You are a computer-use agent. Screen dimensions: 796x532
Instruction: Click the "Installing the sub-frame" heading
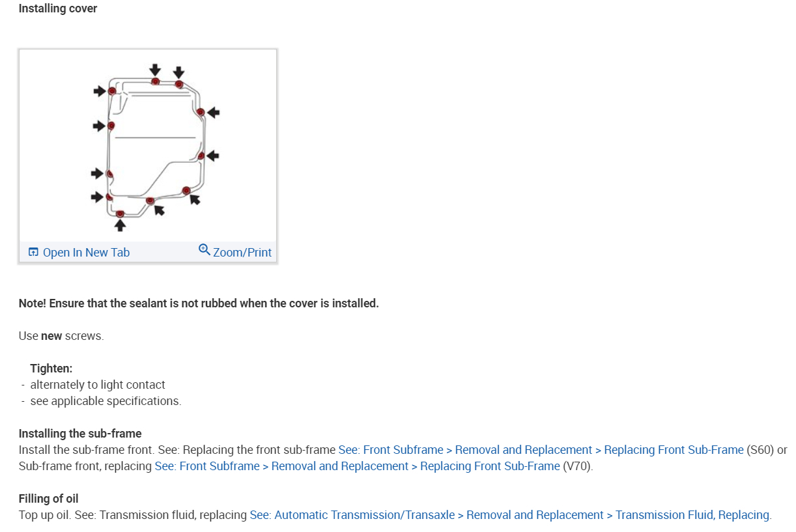tap(80, 434)
